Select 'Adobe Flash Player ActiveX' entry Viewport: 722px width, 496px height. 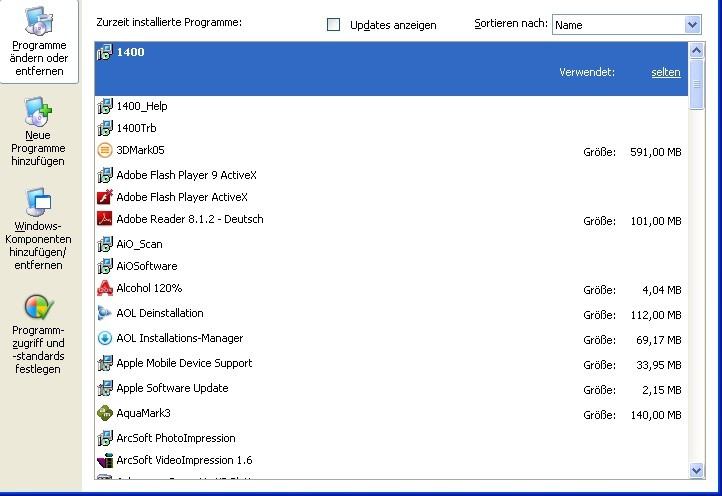pos(182,197)
